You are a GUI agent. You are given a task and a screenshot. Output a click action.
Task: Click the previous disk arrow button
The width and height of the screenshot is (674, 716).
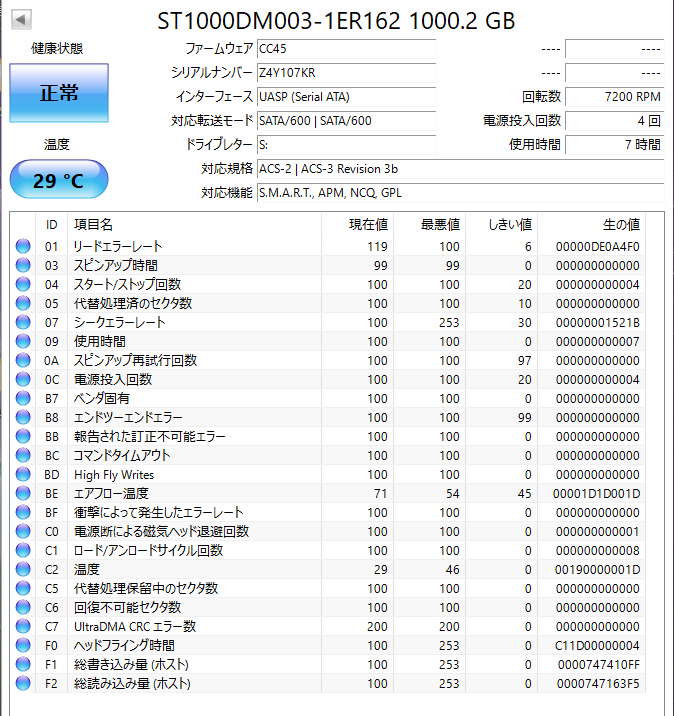coord(21,20)
